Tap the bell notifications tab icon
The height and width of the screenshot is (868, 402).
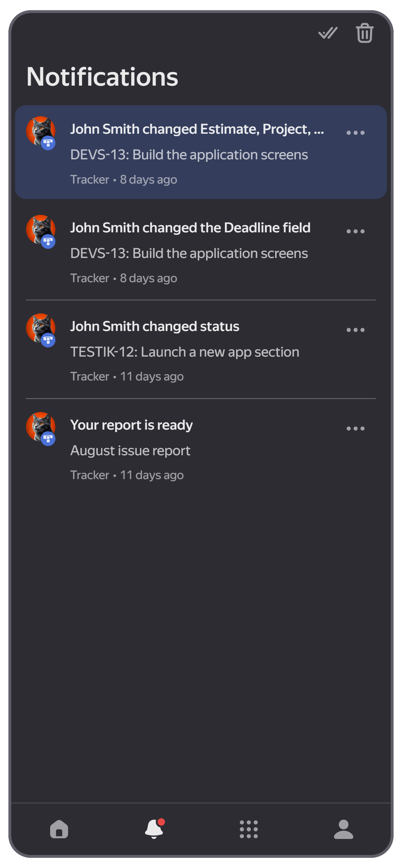point(155,828)
